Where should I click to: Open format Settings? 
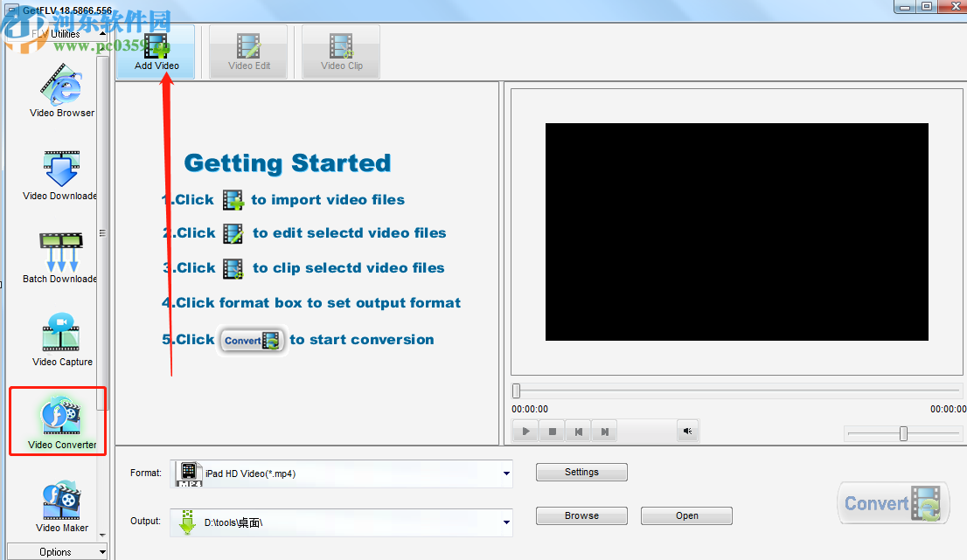point(581,472)
